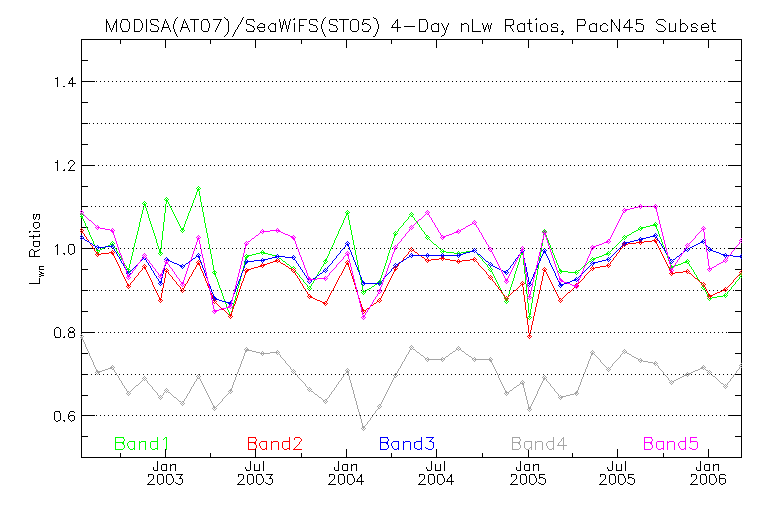768x512 pixels.
Task: Select the blue Band3 legend label
Action: (x=407, y=444)
